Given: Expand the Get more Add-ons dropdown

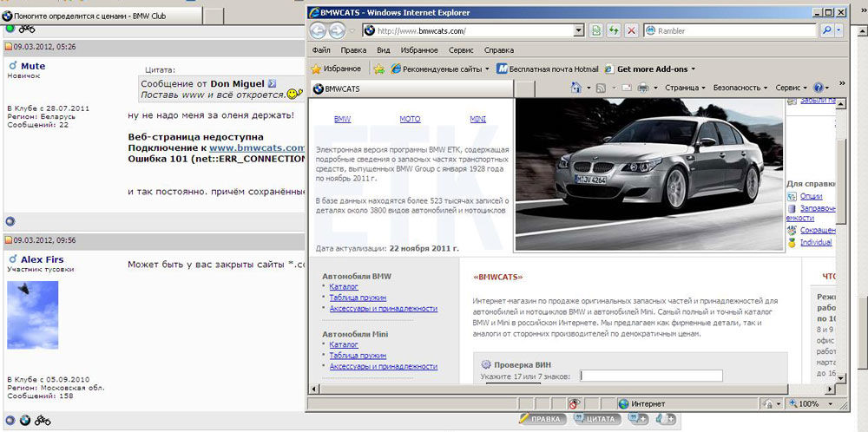Looking at the screenshot, I should point(693,69).
